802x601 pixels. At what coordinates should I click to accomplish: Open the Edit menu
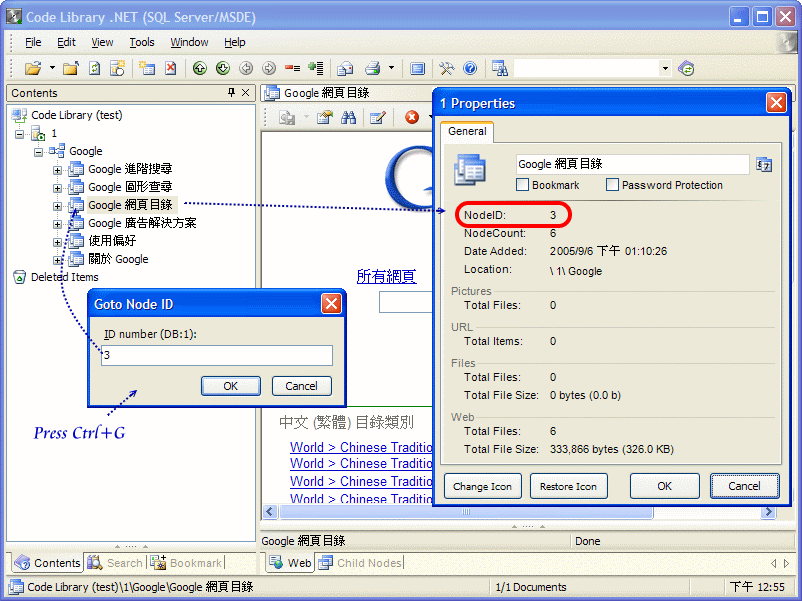point(66,42)
